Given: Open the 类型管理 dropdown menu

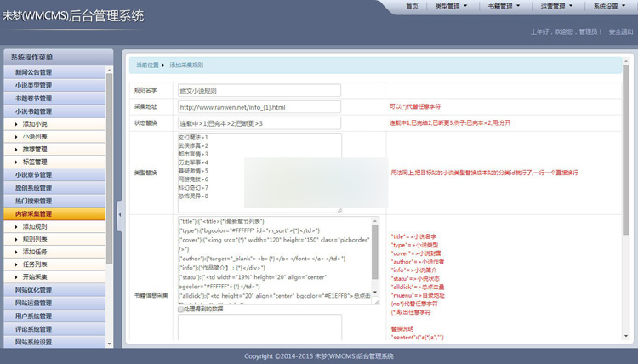Looking at the screenshot, I should 451,6.
